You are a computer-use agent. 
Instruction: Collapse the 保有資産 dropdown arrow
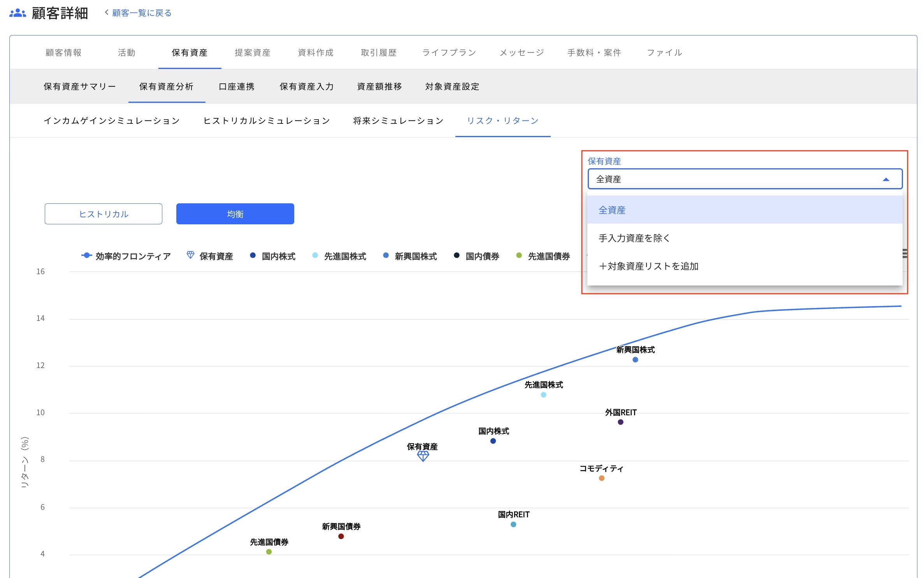(886, 179)
